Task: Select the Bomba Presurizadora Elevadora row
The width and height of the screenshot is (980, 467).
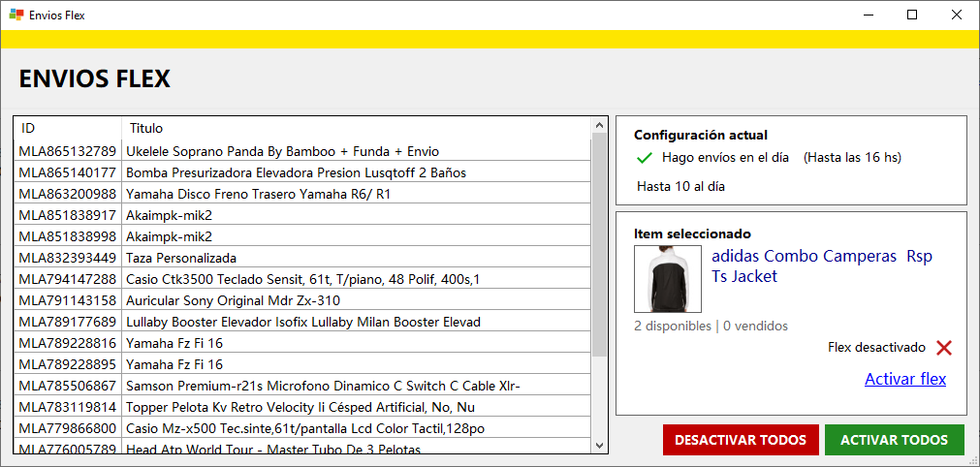Action: coord(302,171)
